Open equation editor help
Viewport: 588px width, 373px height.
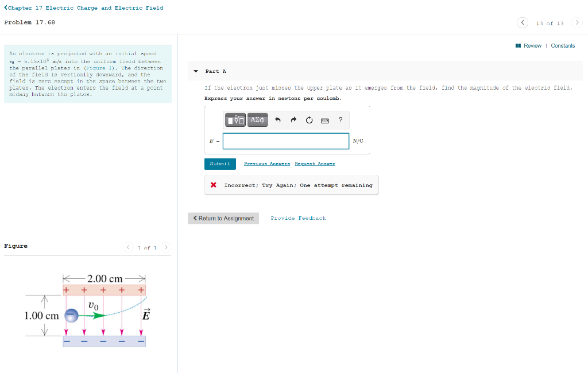[340, 119]
